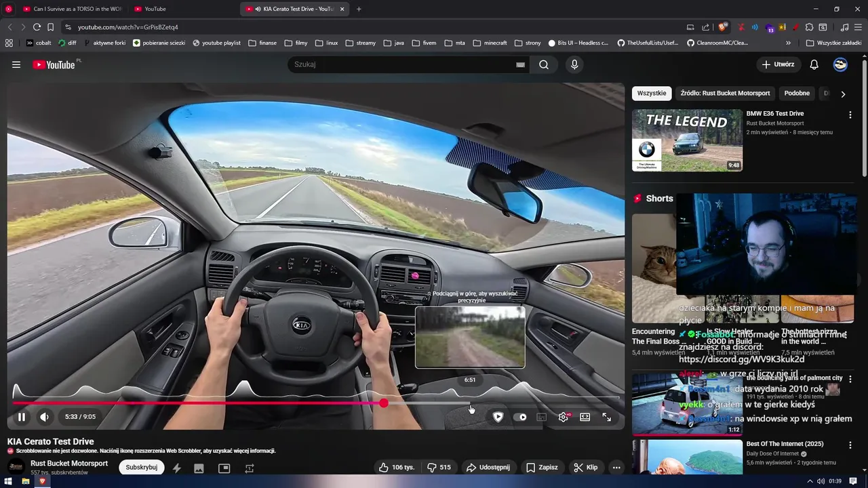Enter fullscreen mode
Image resolution: width=868 pixels, height=488 pixels.
(606, 417)
